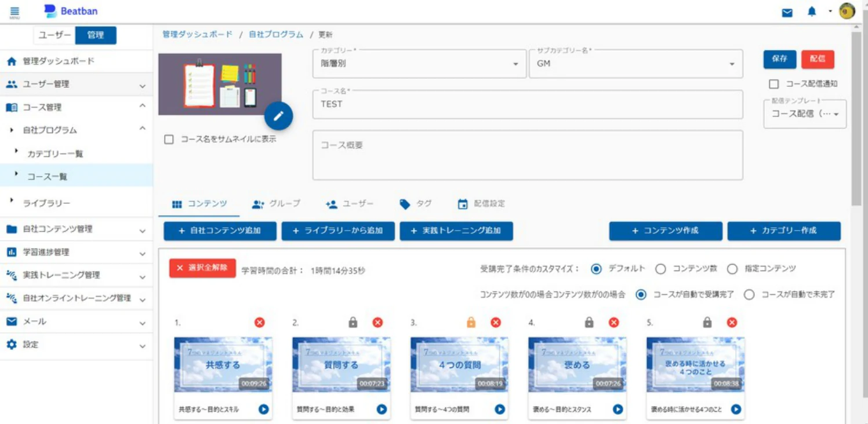The width and height of the screenshot is (868, 424).
Task: Click the コース概要 text area
Action: tap(528, 155)
